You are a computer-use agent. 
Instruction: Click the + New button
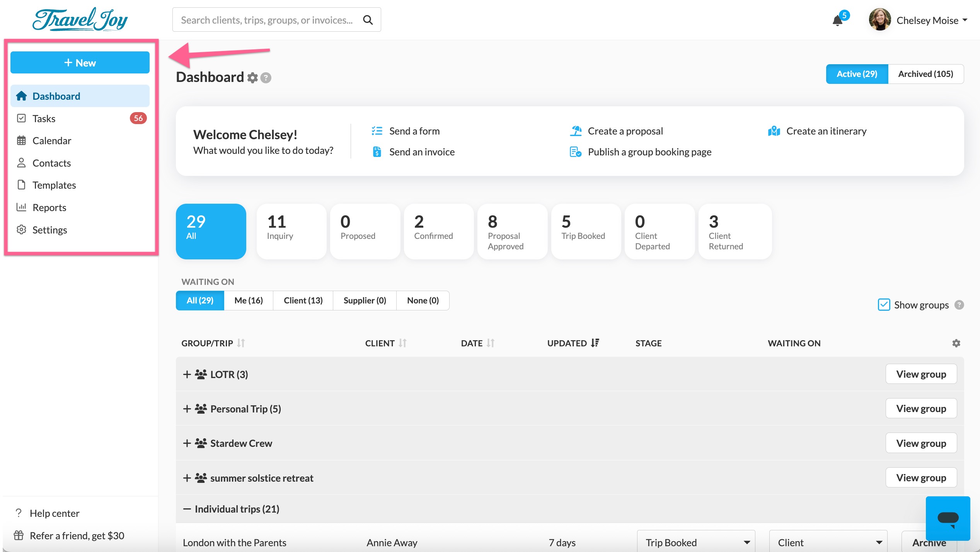80,63
